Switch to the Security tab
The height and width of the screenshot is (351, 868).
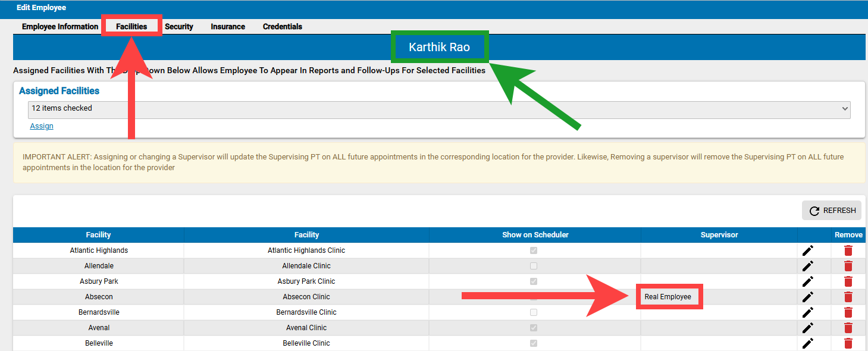click(x=178, y=26)
